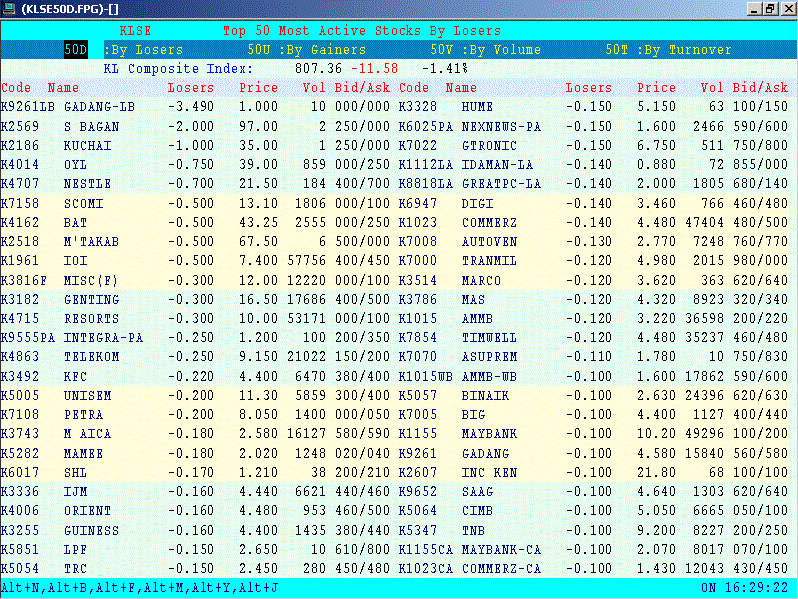The width and height of the screenshot is (798, 599).
Task: Click stock code K9261LB
Action: [x=27, y=107]
